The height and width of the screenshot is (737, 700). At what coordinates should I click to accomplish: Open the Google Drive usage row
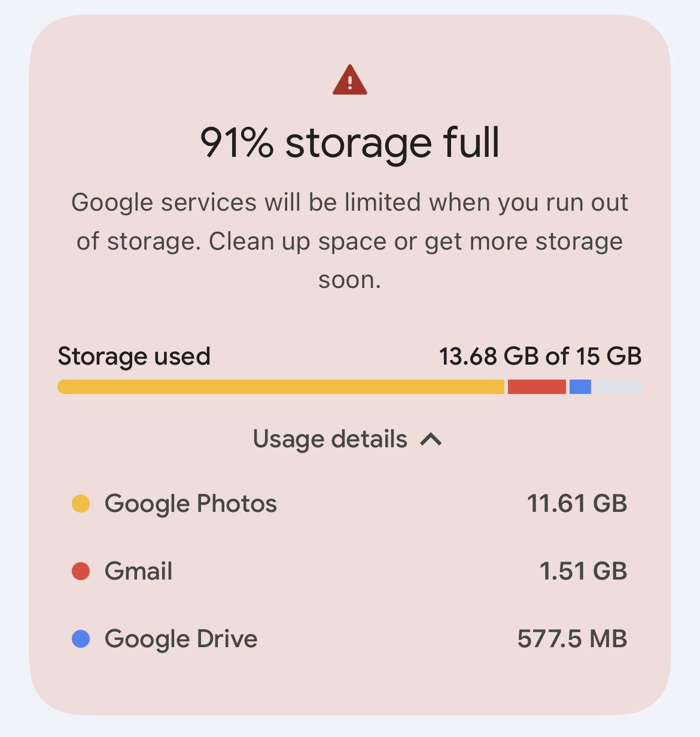tap(349, 639)
